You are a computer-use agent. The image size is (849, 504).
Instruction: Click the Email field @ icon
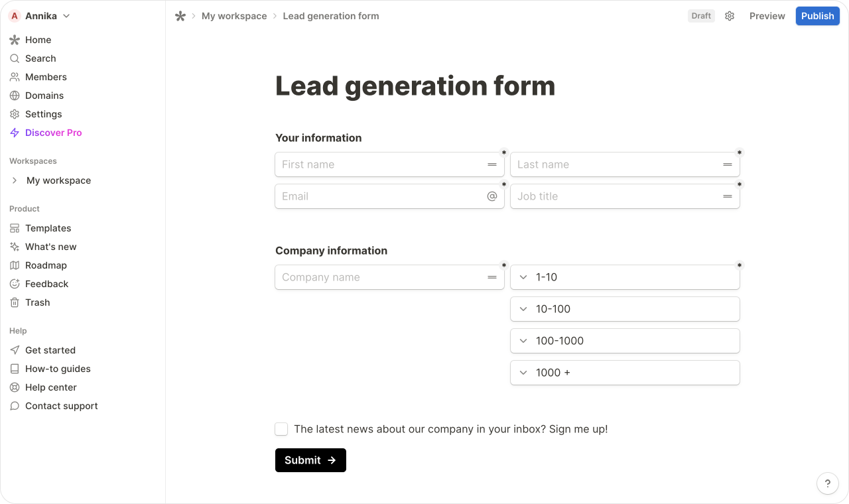[x=492, y=196]
